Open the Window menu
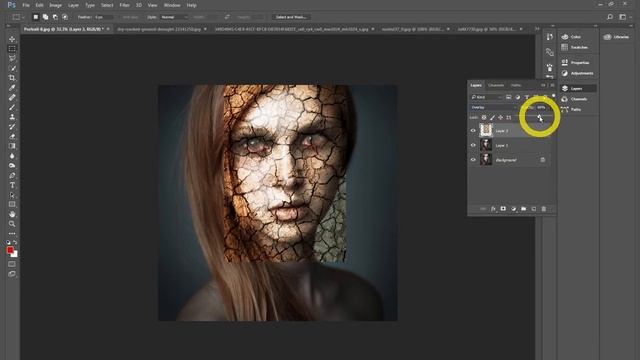 point(172,5)
